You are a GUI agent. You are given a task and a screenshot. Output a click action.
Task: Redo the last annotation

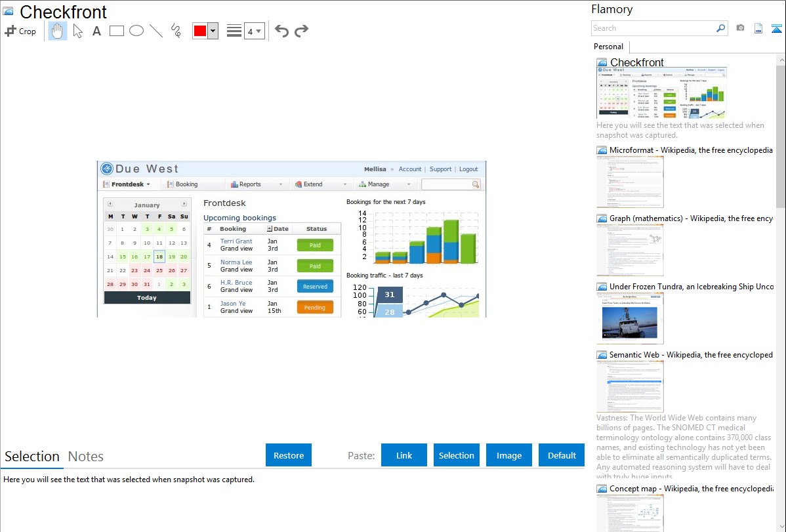point(301,31)
